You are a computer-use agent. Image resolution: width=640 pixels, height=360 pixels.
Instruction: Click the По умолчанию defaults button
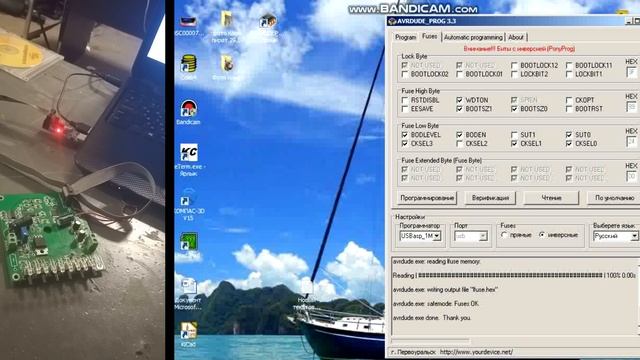[614, 198]
